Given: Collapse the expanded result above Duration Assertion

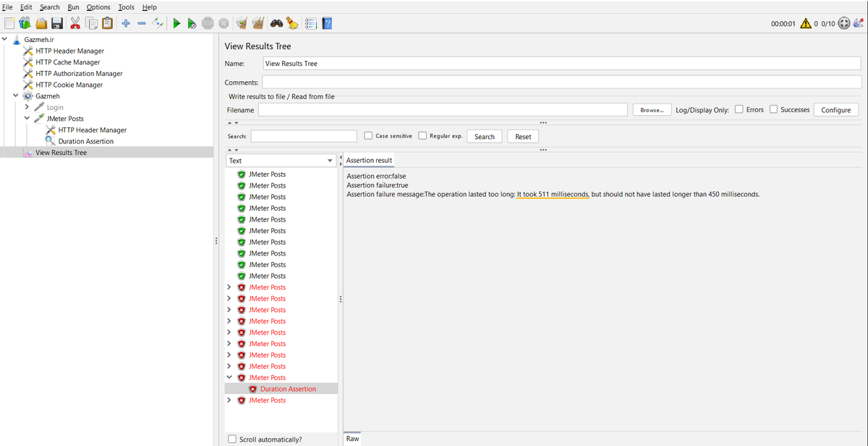Looking at the screenshot, I should point(229,377).
